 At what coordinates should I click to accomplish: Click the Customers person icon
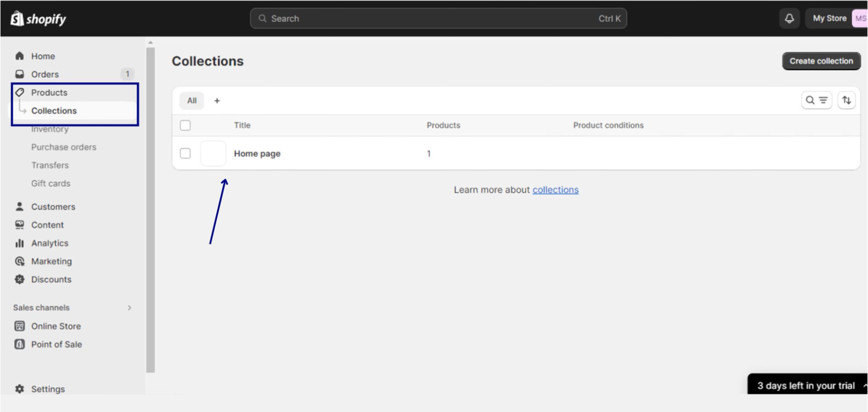(x=20, y=206)
